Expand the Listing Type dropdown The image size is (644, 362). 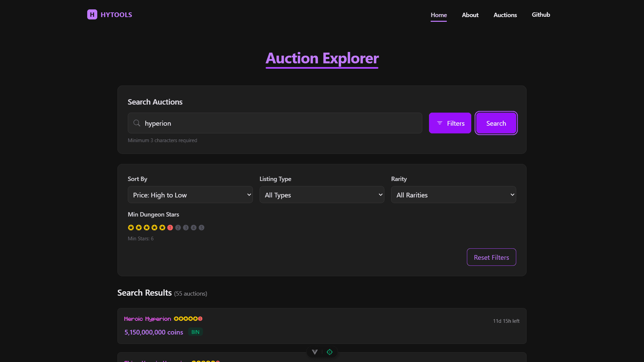coord(322,195)
